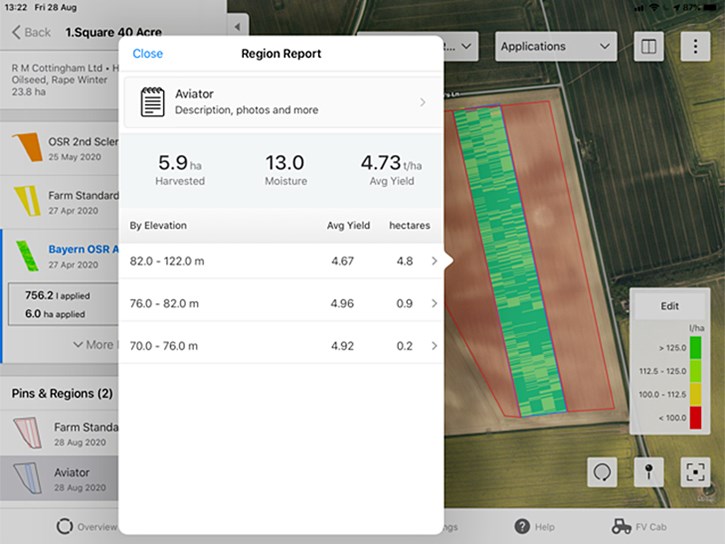
Task: Expand the 82.0 - 122.0 m elevation row
Action: pos(281,261)
